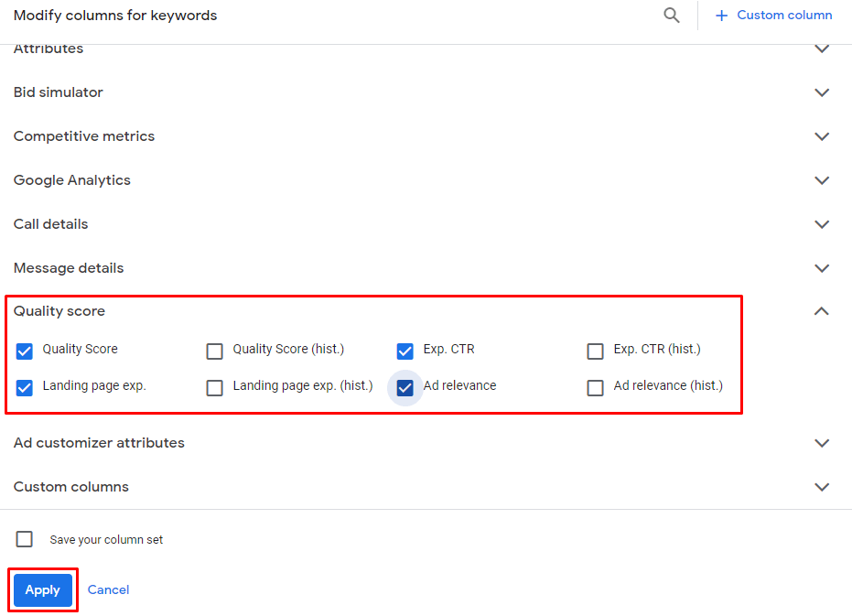Viewport: 852px width, 616px height.
Task: Check the Quality Score (hist.) checkbox
Action: point(215,351)
